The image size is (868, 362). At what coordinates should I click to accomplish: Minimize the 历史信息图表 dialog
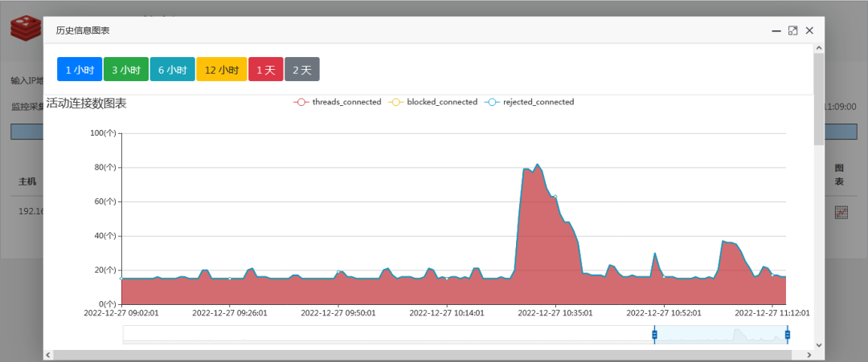[x=776, y=31]
